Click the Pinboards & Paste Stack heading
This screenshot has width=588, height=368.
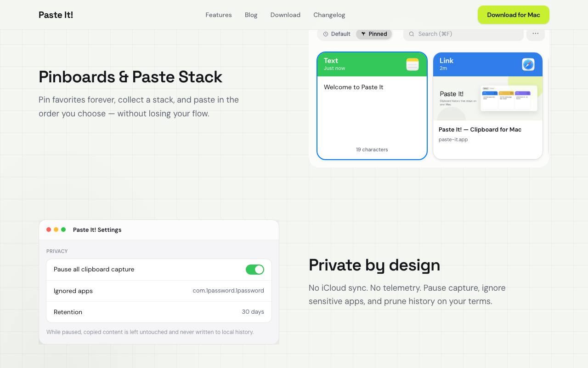(130, 77)
